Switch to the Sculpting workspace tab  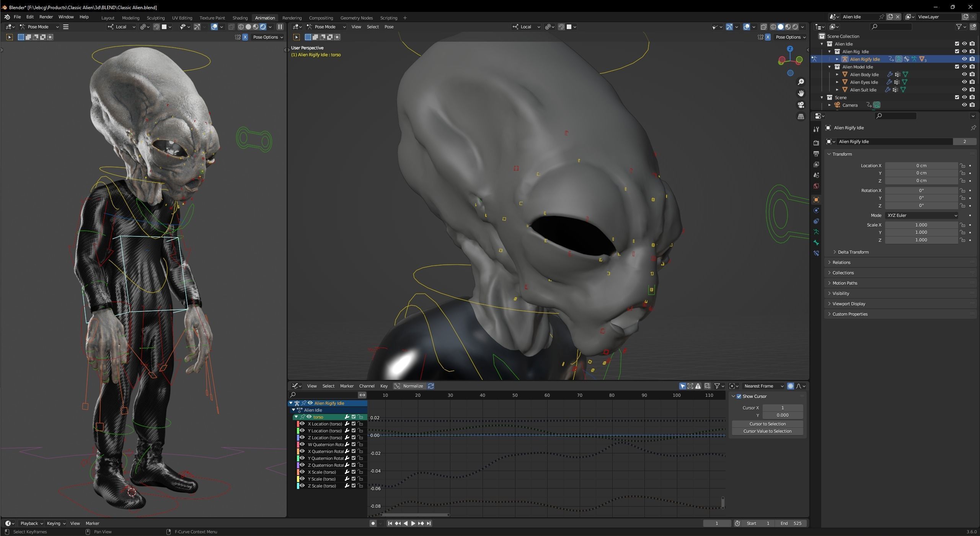[x=155, y=18]
